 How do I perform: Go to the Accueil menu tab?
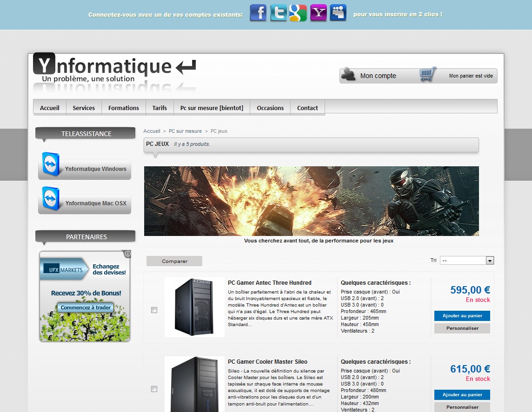(x=50, y=108)
